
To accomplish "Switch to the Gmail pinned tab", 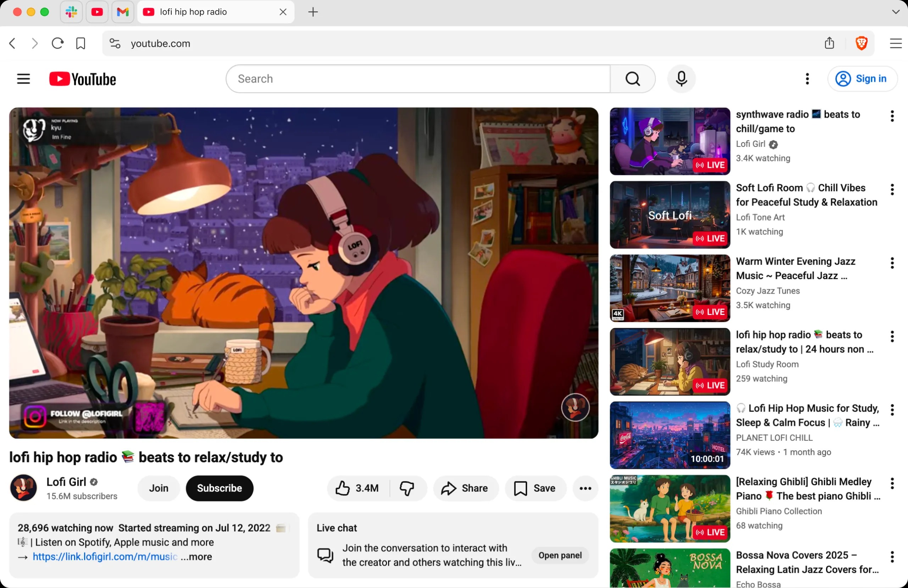I will pos(122,12).
